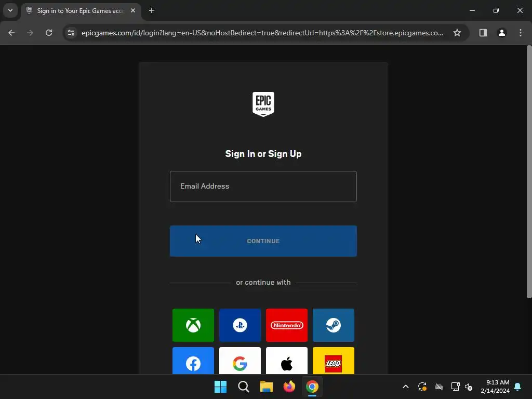Open a new Chrome tab
532x399 pixels.
(x=152, y=11)
